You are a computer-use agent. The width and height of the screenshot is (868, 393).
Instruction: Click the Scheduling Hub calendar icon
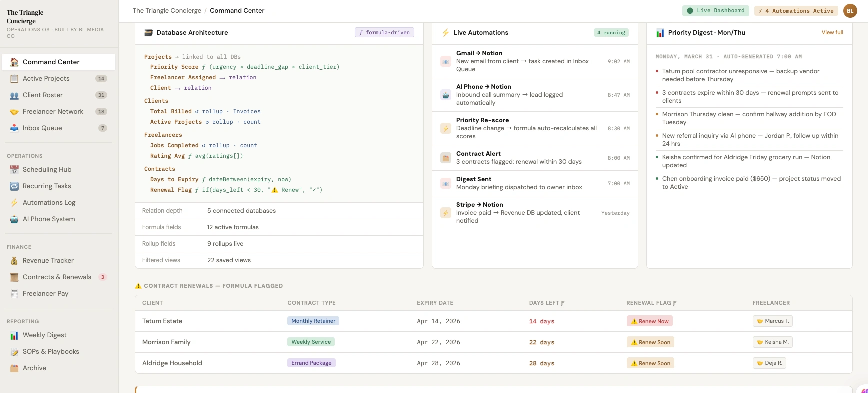tap(14, 170)
